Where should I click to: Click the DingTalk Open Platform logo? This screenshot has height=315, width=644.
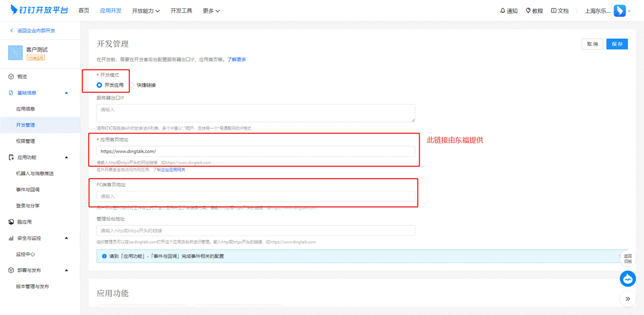click(39, 11)
